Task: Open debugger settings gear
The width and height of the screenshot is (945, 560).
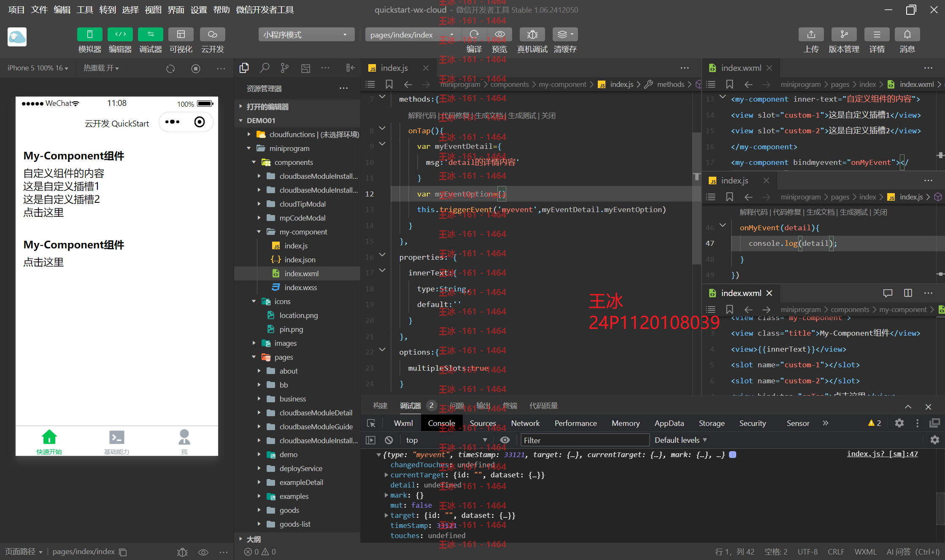Action: click(899, 423)
